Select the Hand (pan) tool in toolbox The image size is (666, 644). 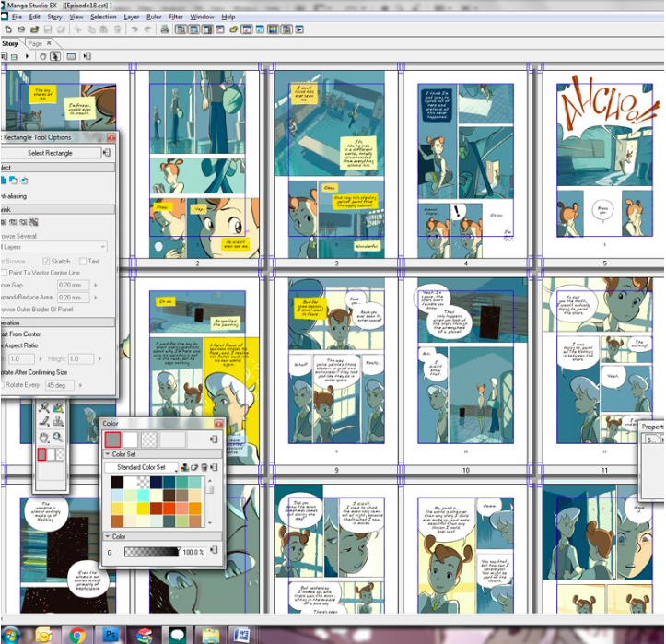pos(43,437)
